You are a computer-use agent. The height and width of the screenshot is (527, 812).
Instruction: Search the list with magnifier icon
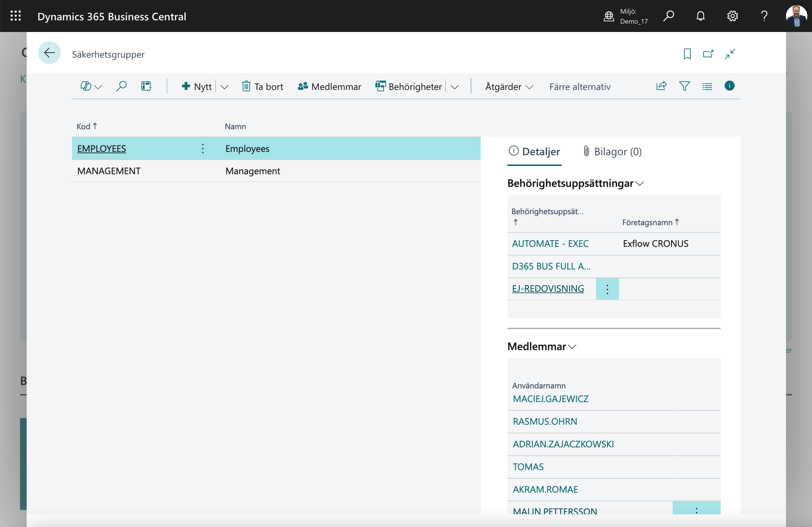tap(121, 87)
